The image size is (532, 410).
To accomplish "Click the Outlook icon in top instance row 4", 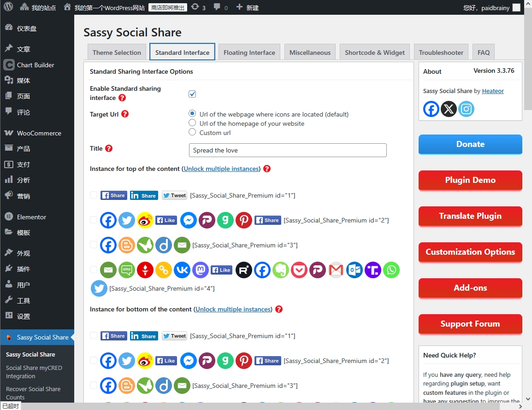I will coord(355,270).
